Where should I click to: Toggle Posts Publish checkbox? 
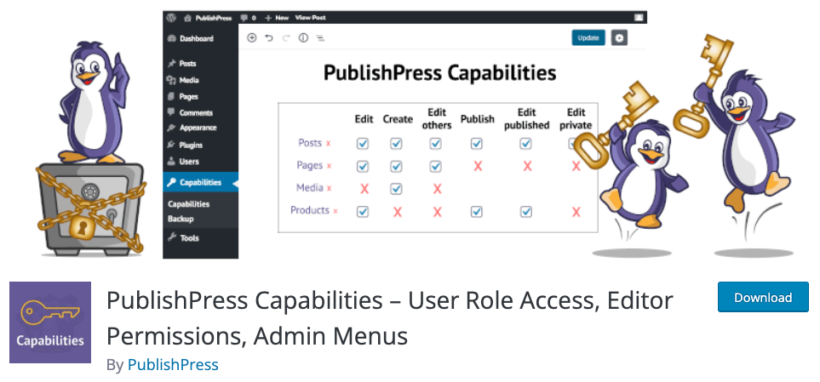pyautogui.click(x=476, y=144)
